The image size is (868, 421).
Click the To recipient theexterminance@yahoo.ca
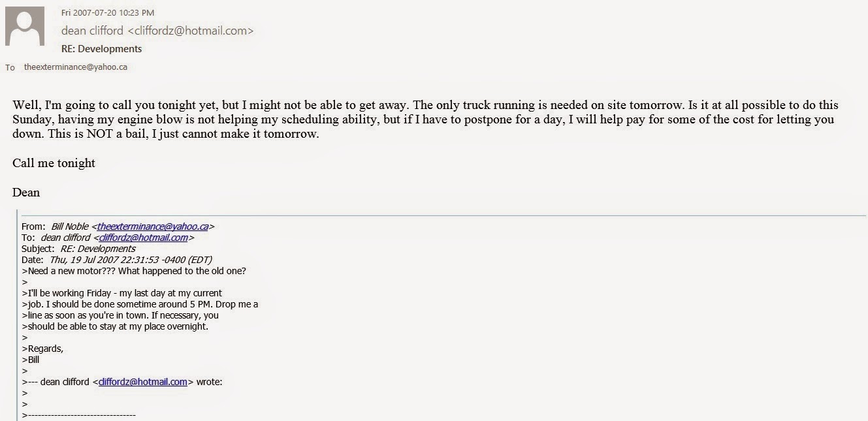tap(75, 67)
